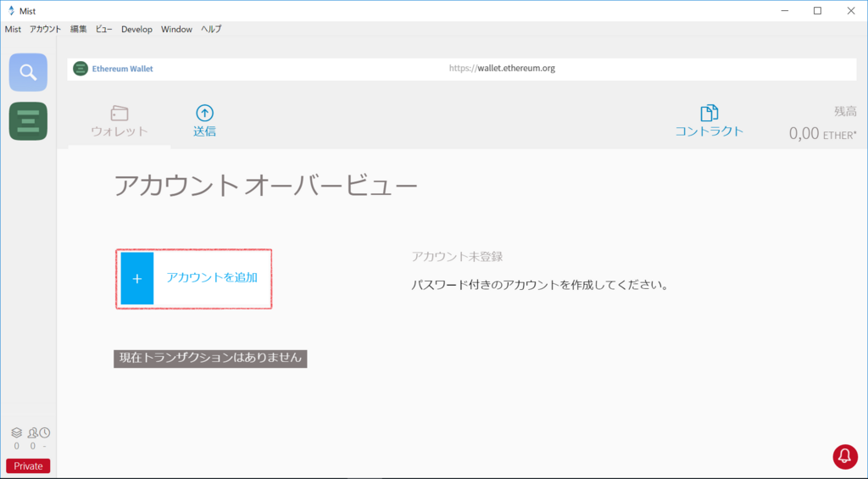Click the Mist app icon in title bar
Screen dimensions: 868x479
pos(11,10)
